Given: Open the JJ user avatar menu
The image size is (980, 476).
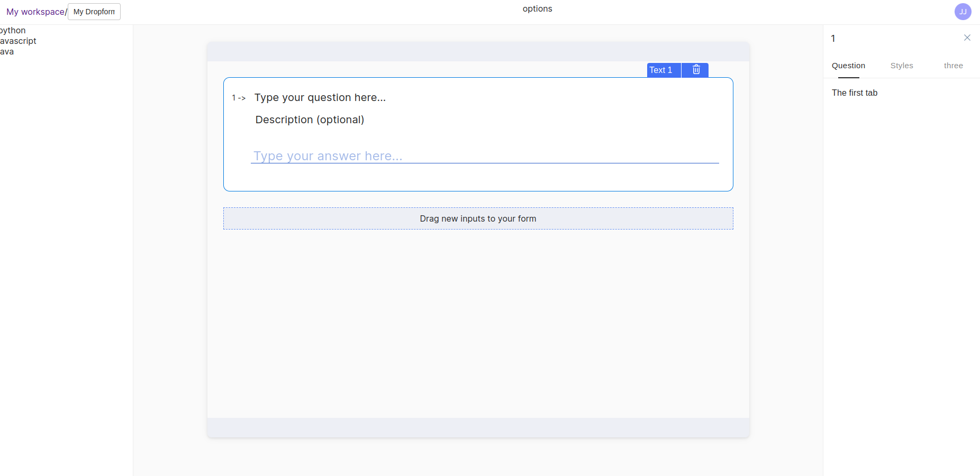Looking at the screenshot, I should pos(963,12).
